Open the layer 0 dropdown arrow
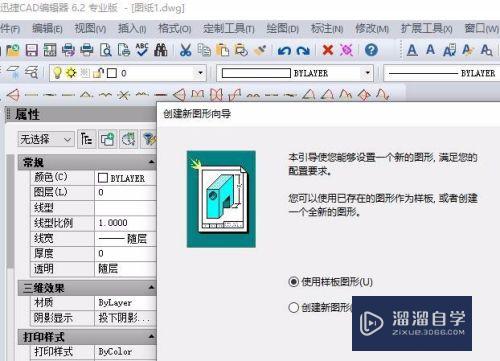The height and width of the screenshot is (361, 500). pyautogui.click(x=200, y=73)
